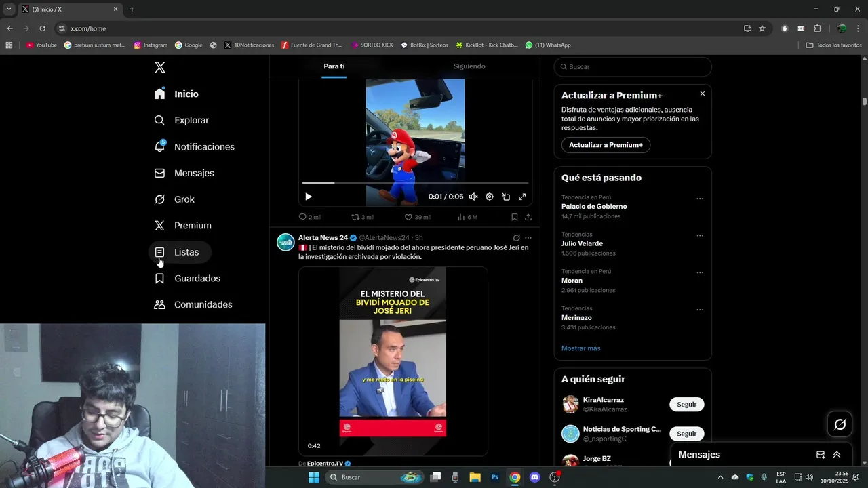Open Grok from the sidebar
Viewport: 868px width, 488px height.
[174, 199]
